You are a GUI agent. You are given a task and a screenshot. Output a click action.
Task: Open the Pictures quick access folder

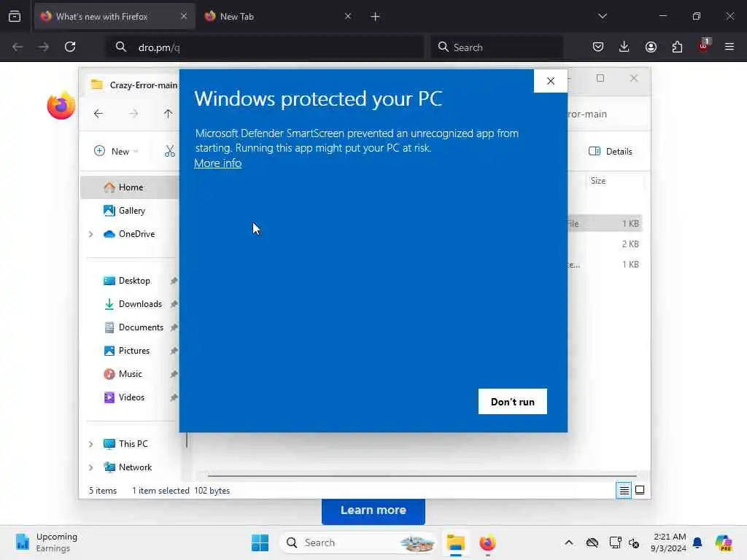127,351
